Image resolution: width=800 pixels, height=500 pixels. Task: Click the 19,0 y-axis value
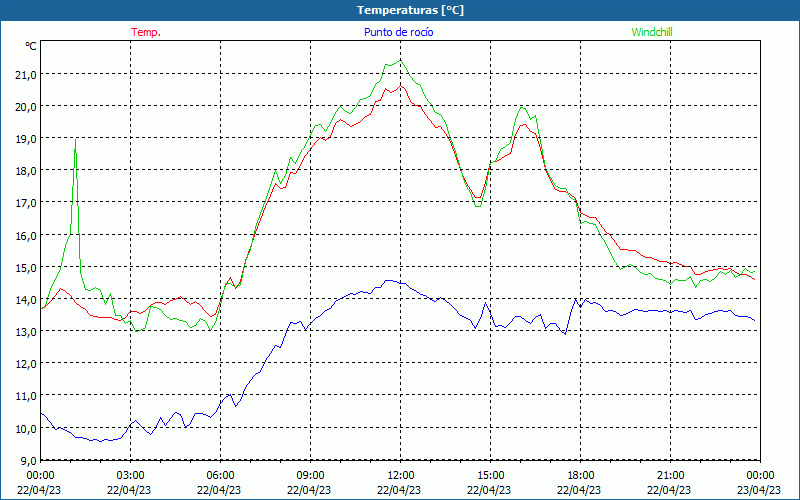[x=26, y=139]
